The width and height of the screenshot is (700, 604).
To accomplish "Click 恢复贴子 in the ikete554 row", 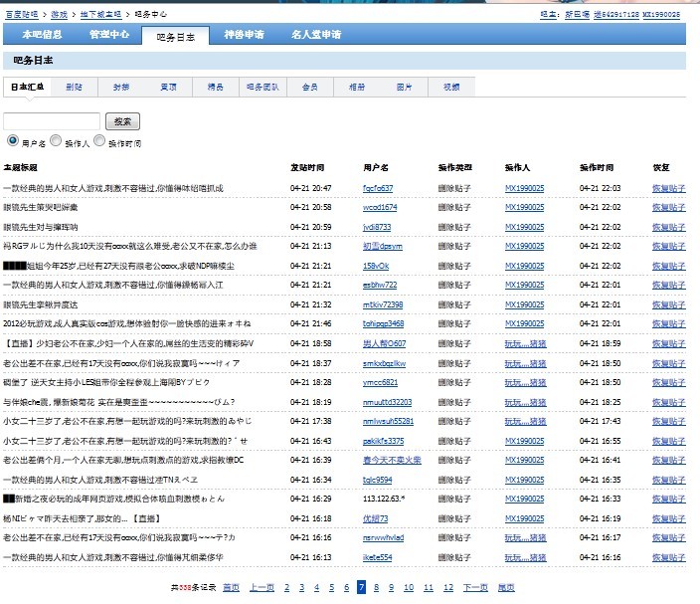I will click(669, 557).
